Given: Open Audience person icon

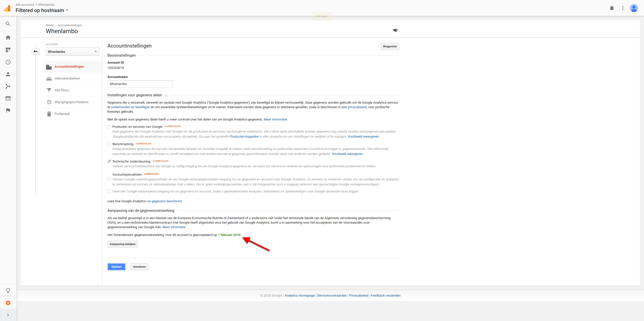Looking at the screenshot, I should tap(8, 74).
